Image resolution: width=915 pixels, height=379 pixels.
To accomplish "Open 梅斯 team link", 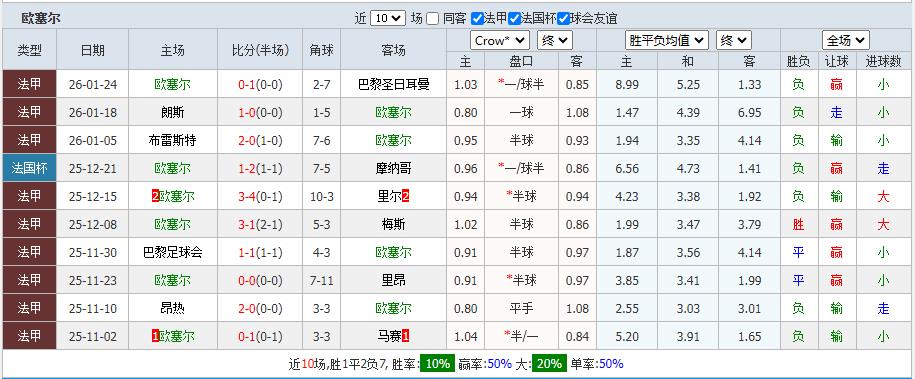I will [394, 225].
